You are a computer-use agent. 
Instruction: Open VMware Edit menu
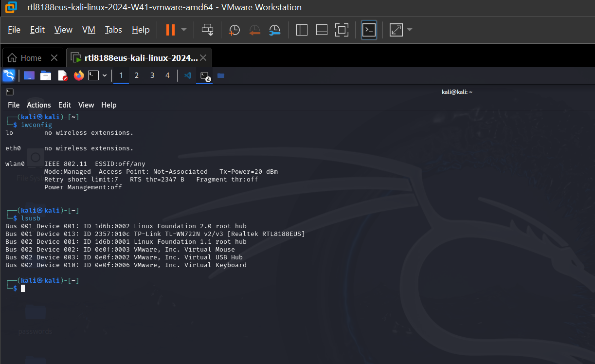pyautogui.click(x=37, y=30)
